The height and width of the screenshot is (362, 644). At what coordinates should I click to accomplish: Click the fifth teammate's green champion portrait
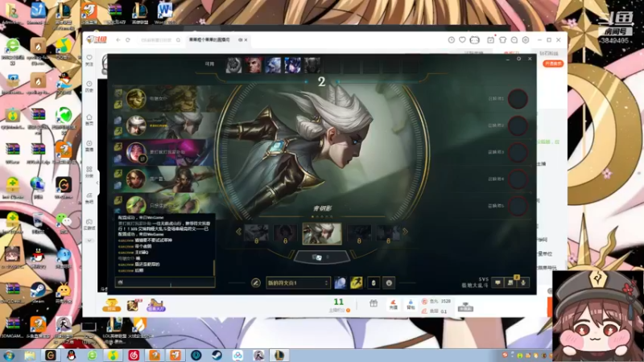(136, 205)
